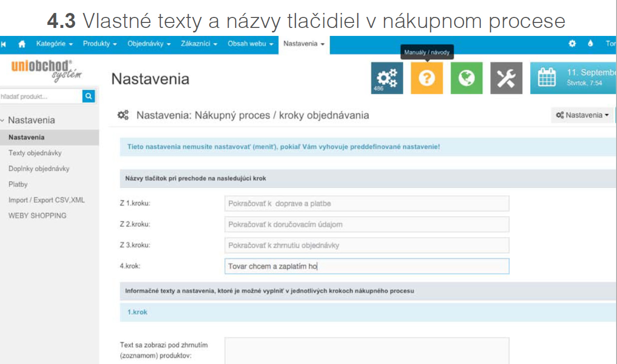617x364 pixels.
Task: Click the Z 1.kroku text field
Action: (366, 203)
